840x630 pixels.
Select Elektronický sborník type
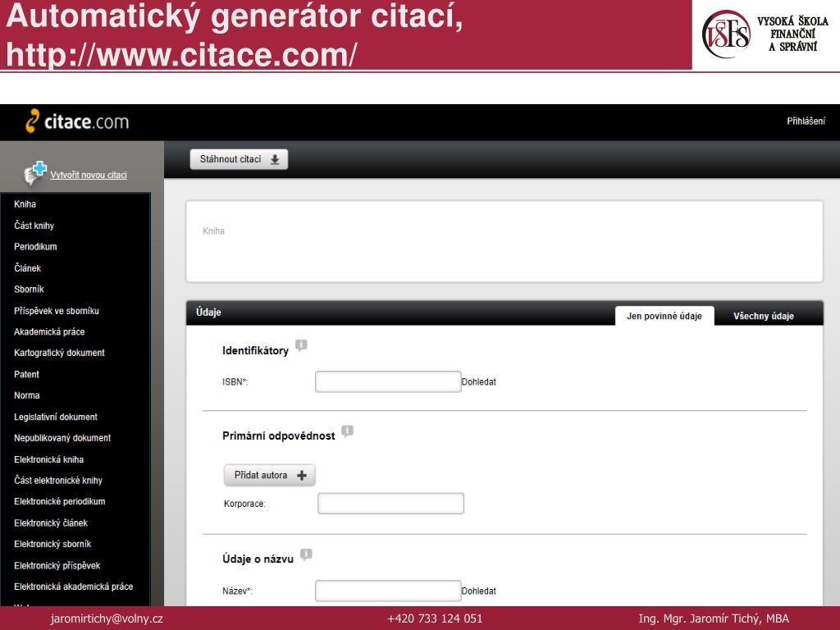pyautogui.click(x=52, y=544)
